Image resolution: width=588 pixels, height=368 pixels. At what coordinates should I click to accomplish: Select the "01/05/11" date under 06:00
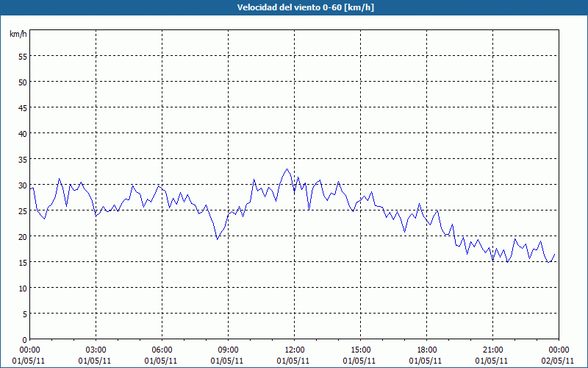pyautogui.click(x=161, y=361)
